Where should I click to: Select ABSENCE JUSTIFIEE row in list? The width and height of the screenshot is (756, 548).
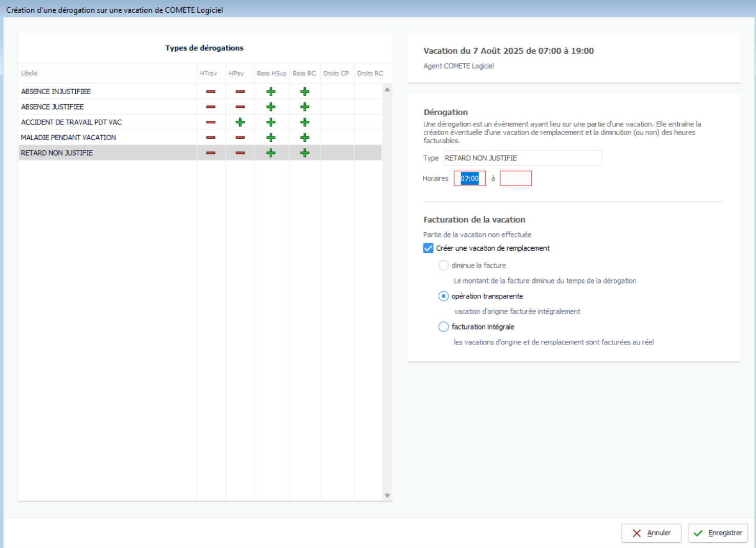pos(52,107)
